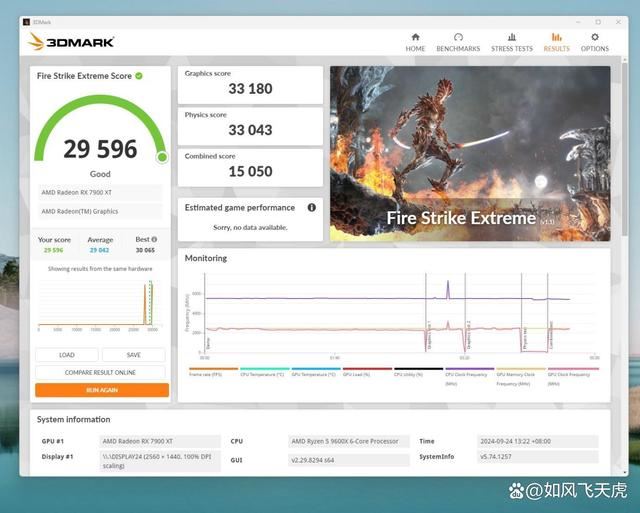
Task: Click the 'Good' rating label
Action: pos(100,174)
